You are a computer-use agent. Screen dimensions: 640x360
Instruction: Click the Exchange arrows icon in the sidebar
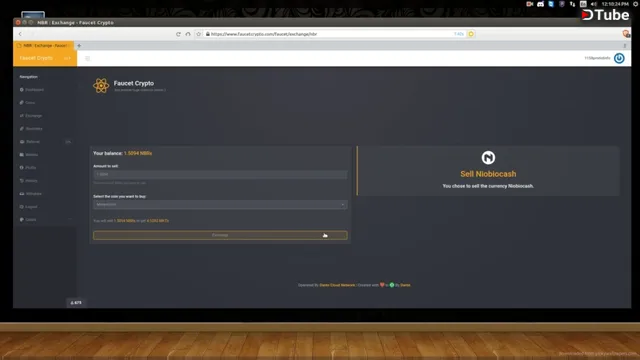[x=22, y=116]
